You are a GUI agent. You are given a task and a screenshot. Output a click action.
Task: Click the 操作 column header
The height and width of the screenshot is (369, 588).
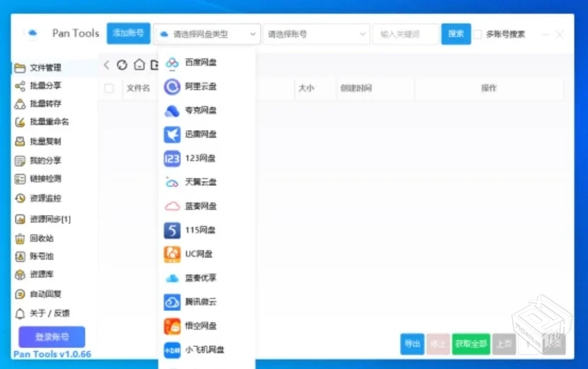(489, 88)
